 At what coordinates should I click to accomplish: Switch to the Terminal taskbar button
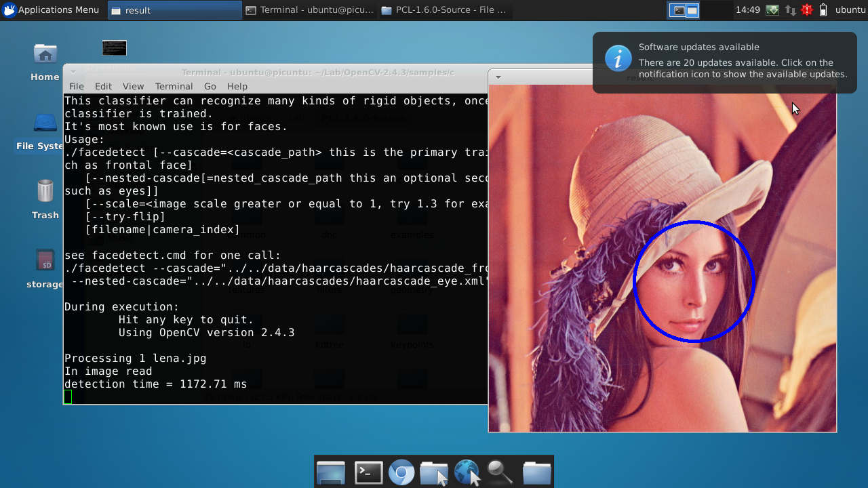[309, 10]
